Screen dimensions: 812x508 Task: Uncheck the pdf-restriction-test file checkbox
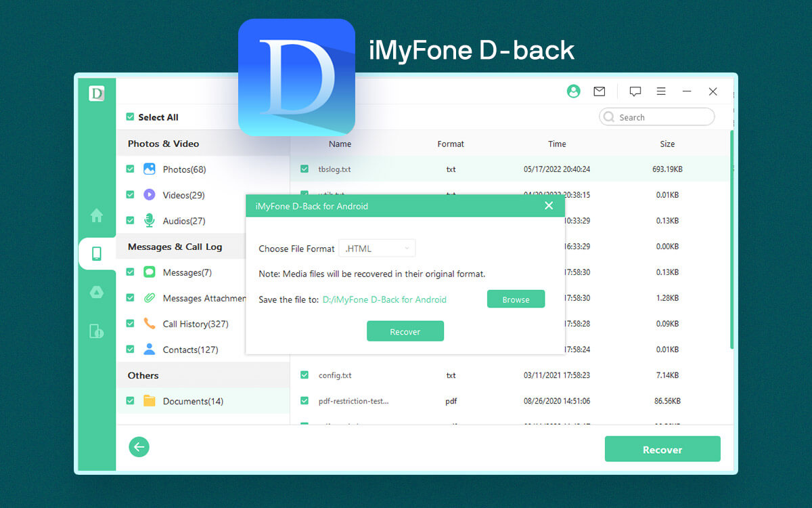(304, 401)
